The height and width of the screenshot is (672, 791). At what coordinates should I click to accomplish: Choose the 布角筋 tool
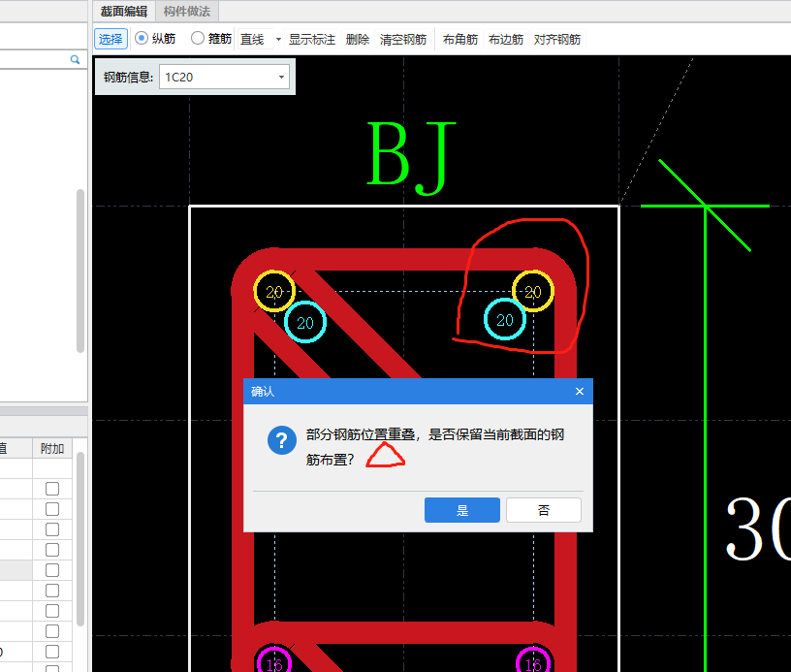(x=460, y=39)
